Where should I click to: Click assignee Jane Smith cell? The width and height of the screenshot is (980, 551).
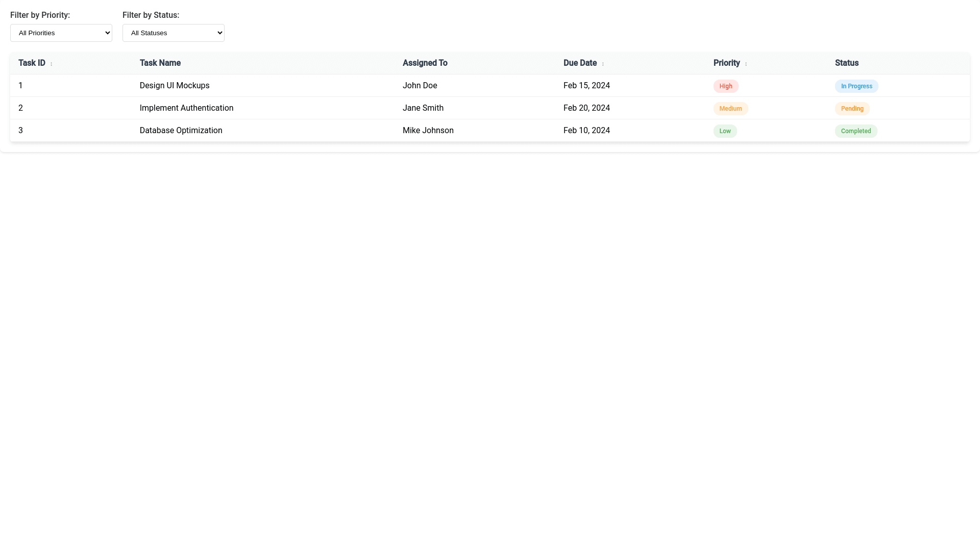(x=423, y=108)
